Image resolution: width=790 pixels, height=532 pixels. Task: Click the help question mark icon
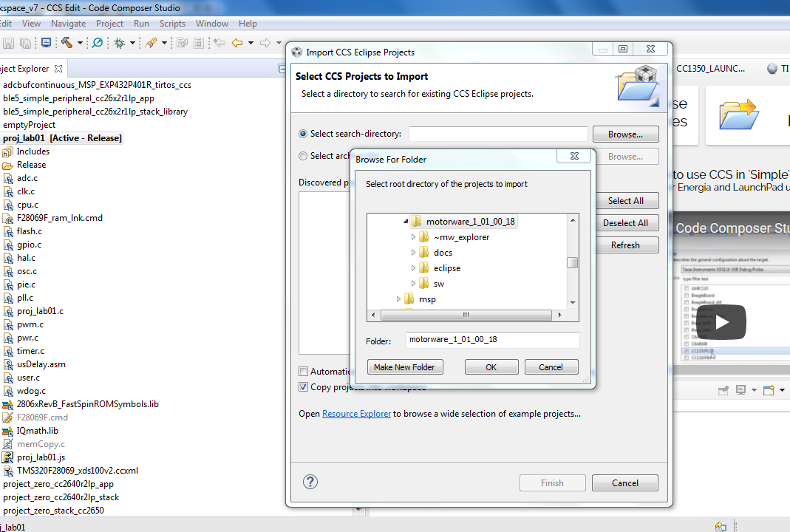click(x=310, y=482)
